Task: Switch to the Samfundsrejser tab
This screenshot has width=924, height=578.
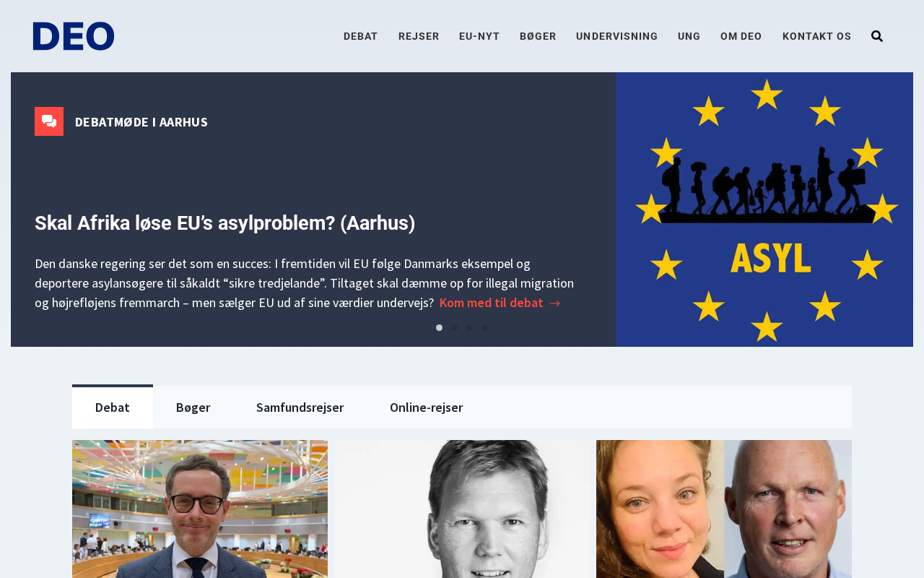Action: click(x=300, y=407)
